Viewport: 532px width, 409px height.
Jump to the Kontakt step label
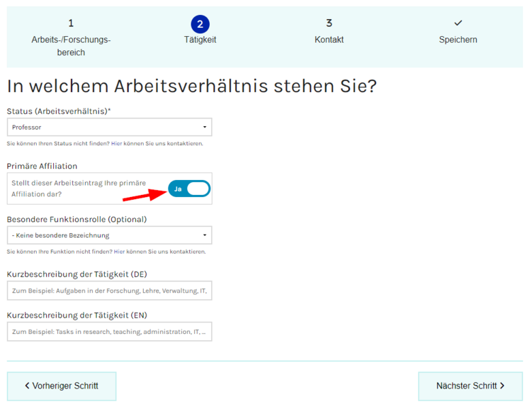pyautogui.click(x=329, y=40)
